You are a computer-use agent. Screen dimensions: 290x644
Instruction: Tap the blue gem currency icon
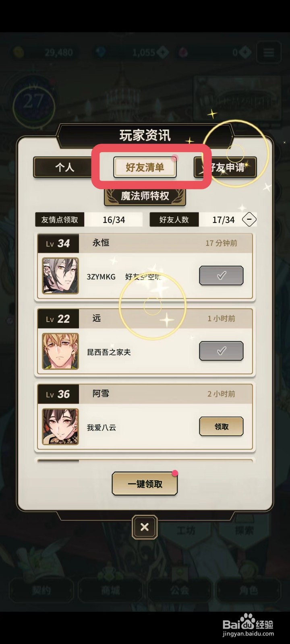[x=99, y=52]
